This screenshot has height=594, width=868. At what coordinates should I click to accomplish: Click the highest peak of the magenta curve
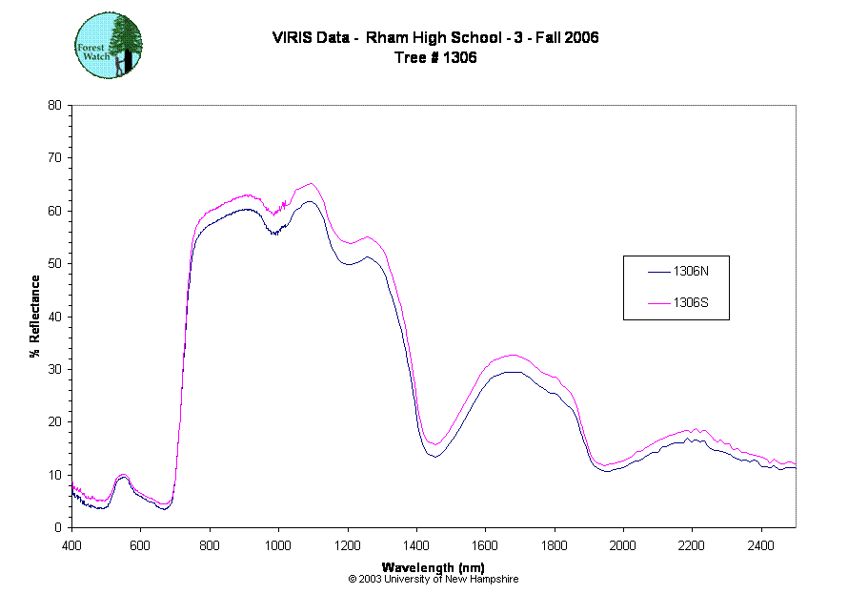point(310,184)
